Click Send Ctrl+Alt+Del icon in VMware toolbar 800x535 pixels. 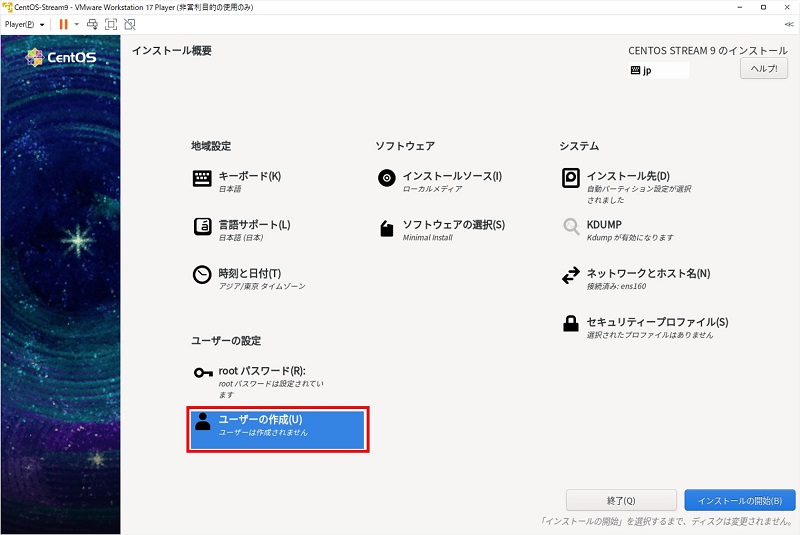point(92,24)
